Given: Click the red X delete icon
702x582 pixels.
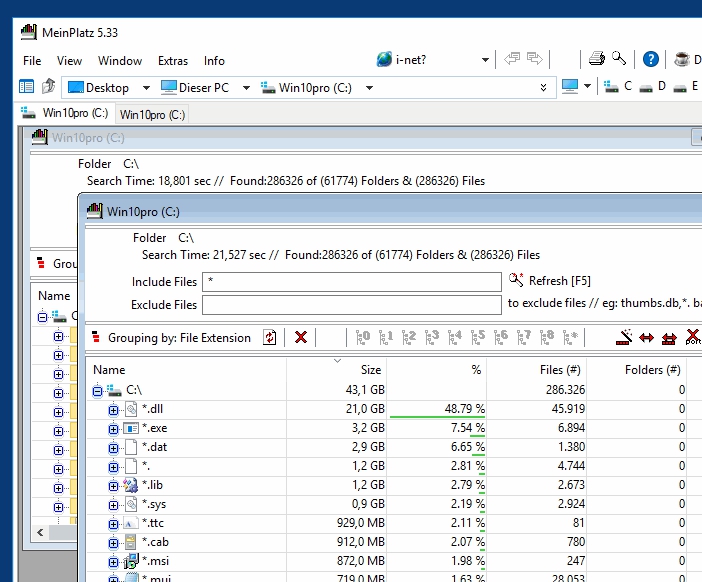Looking at the screenshot, I should click(x=301, y=337).
